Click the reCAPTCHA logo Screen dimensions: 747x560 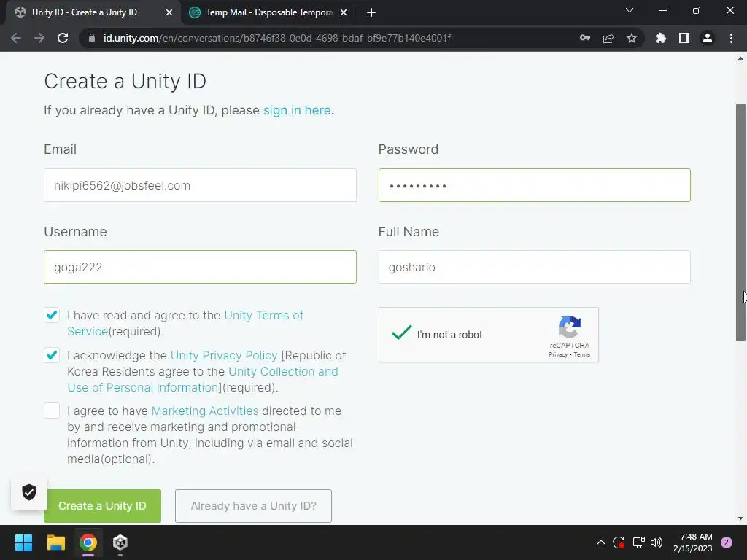click(x=569, y=327)
